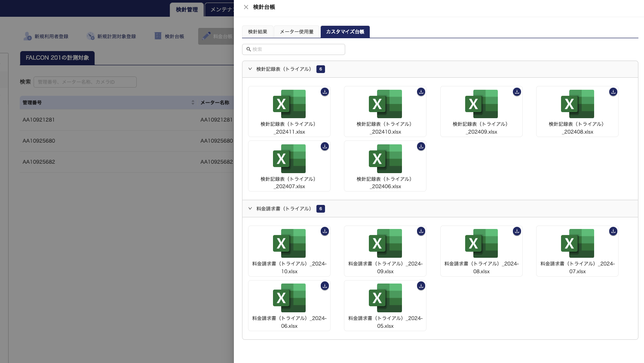The height and width of the screenshot is (363, 644).
Task: Download 検針記録表（トライアル）_202408.xlsx
Action: [613, 92]
